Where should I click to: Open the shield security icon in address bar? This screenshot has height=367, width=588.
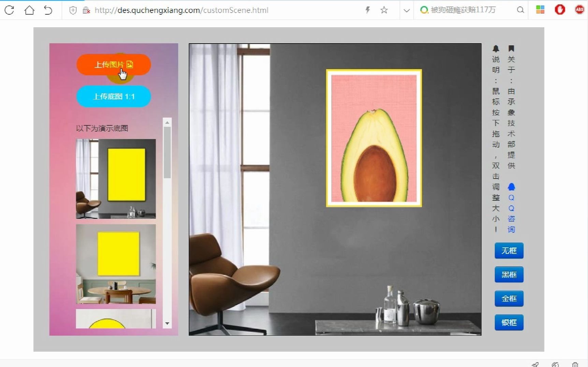pos(73,10)
